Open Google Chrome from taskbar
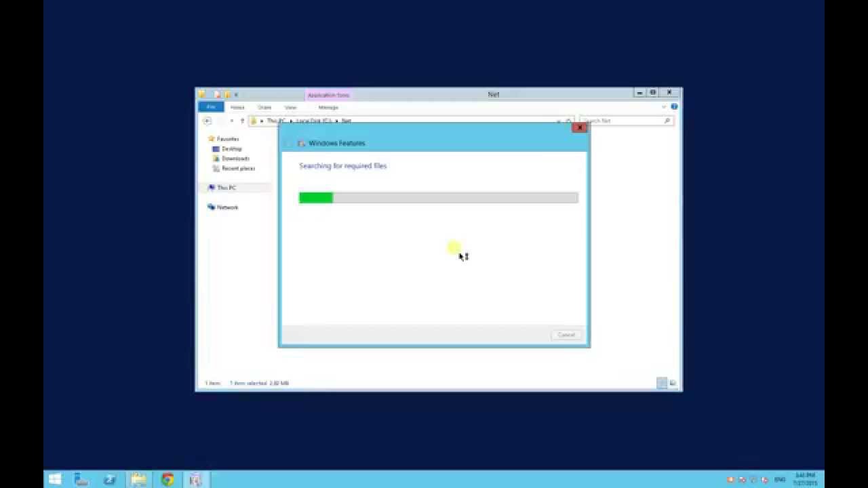 (x=167, y=479)
